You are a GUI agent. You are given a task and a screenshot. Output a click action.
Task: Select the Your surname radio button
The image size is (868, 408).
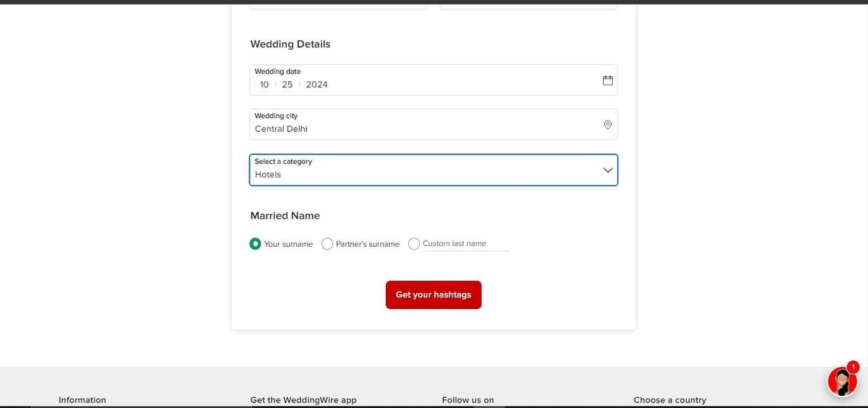(255, 244)
